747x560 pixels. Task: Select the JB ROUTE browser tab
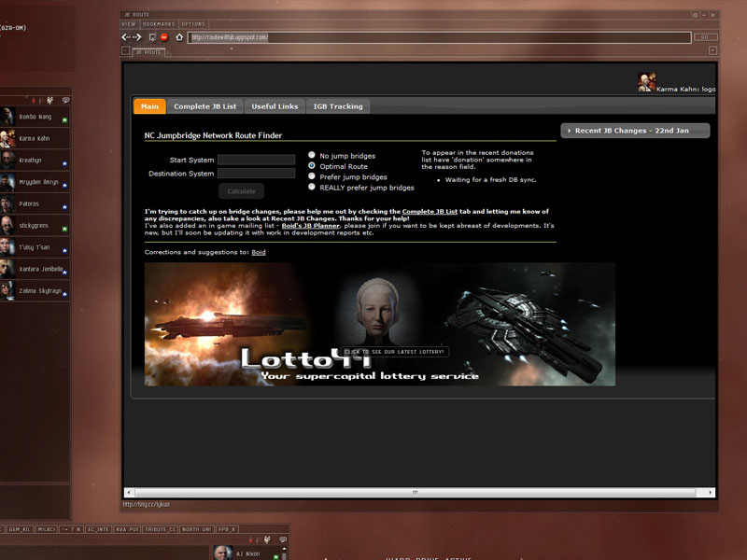pos(148,52)
